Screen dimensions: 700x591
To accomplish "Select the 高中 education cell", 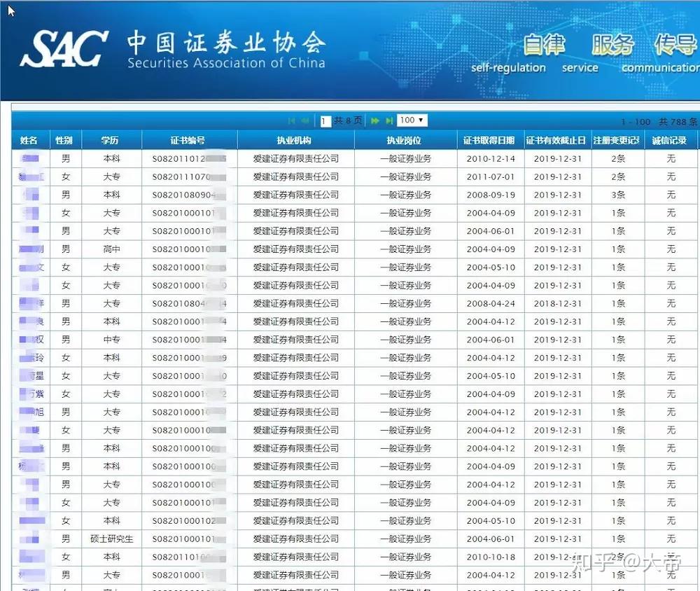I will pos(111,249).
